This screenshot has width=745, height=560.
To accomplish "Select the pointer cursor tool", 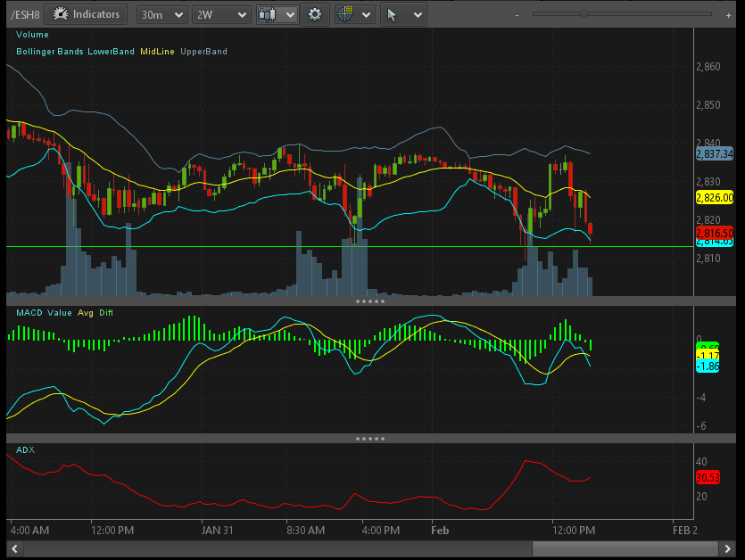I will [392, 14].
